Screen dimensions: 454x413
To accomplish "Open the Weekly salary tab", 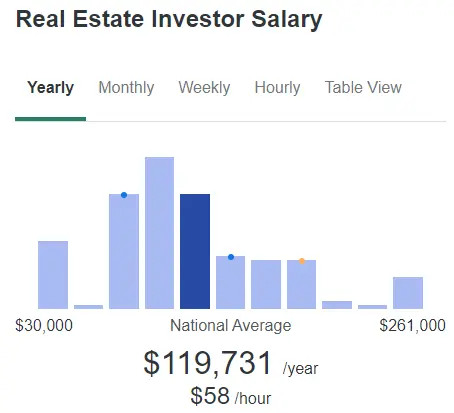I will 204,88.
